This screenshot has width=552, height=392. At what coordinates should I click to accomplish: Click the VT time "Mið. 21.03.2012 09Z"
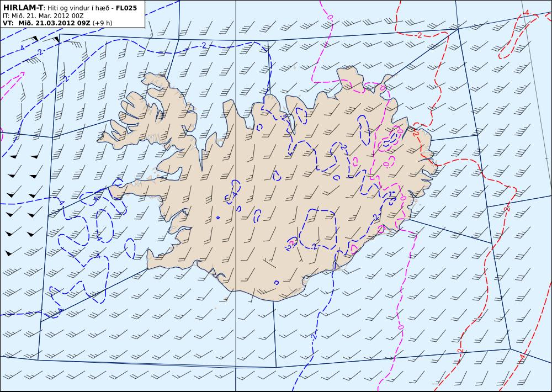point(54,23)
